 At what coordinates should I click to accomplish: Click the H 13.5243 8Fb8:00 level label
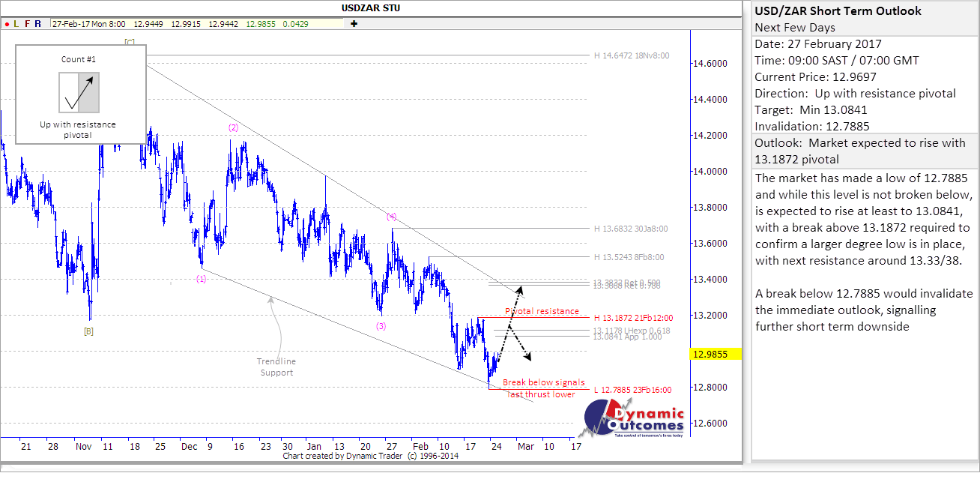[x=629, y=257]
